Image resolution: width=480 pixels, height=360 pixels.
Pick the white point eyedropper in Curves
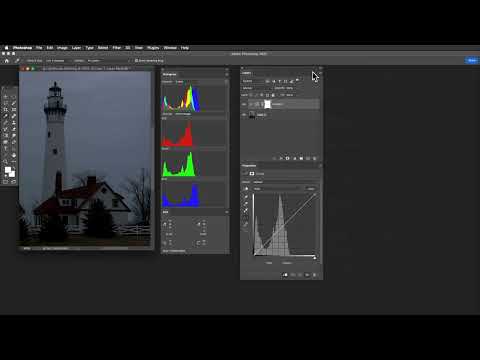click(x=246, y=210)
